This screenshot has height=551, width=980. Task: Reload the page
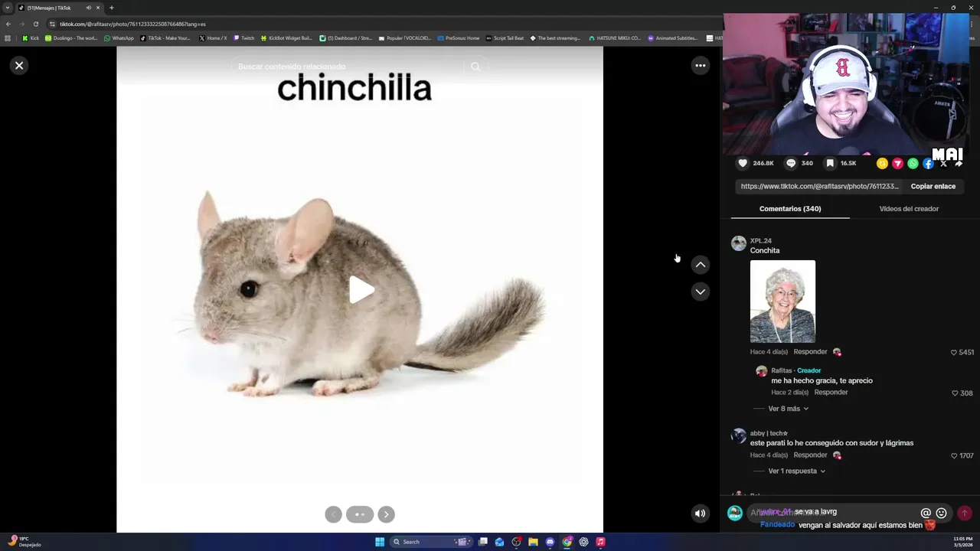pyautogui.click(x=35, y=24)
